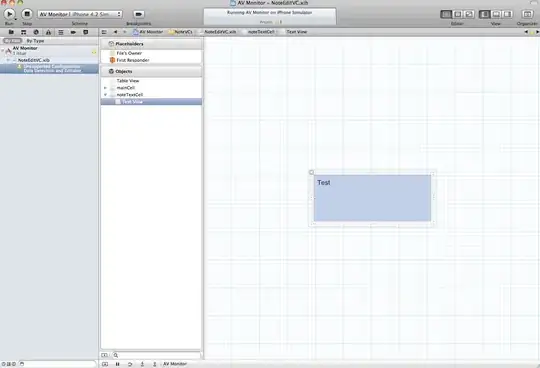Open the Log navigator icon
The height and width of the screenshot is (368, 540).
(85, 32)
